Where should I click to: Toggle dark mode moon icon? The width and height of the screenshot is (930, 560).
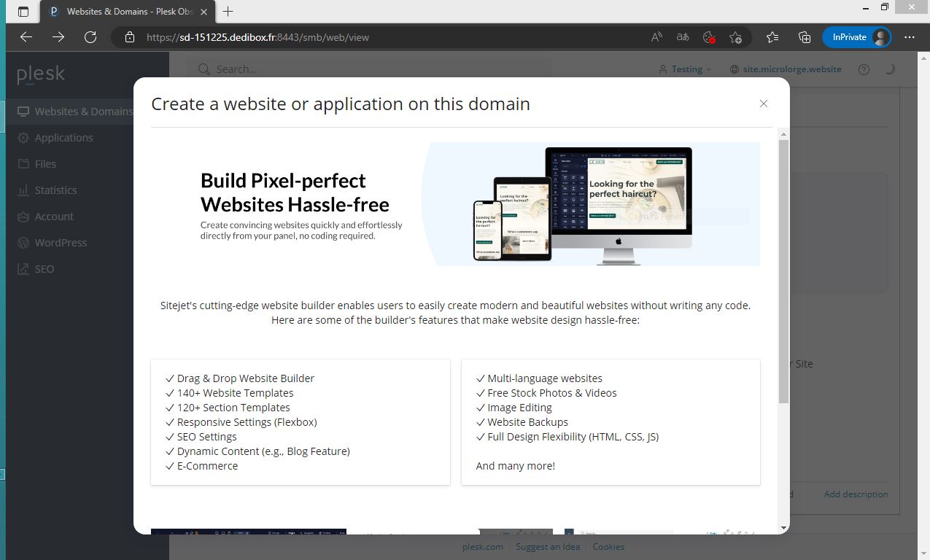889,69
